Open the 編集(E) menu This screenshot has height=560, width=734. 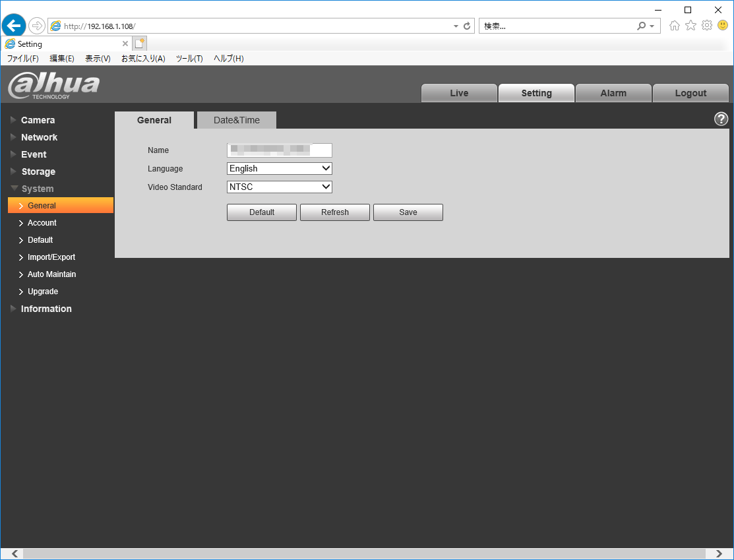coord(62,59)
